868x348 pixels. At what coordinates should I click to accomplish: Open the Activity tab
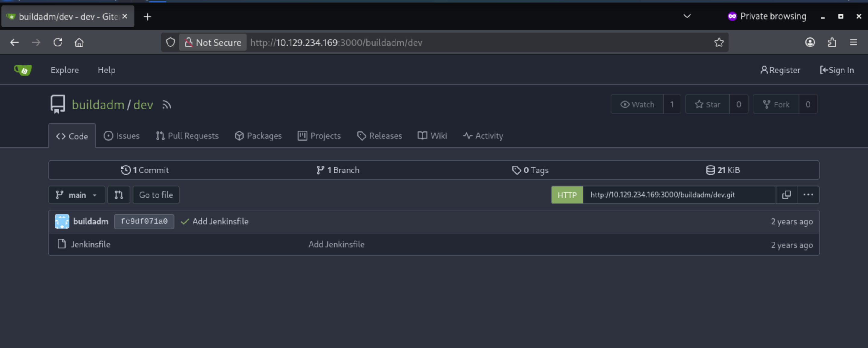(483, 136)
